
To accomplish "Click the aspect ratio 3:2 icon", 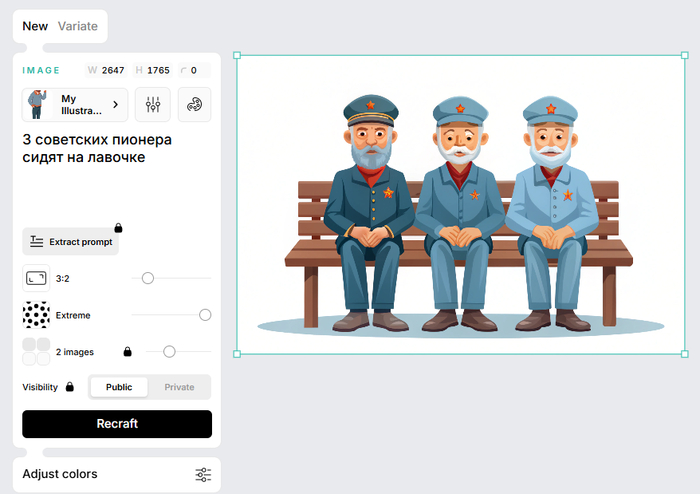I will [x=36, y=278].
